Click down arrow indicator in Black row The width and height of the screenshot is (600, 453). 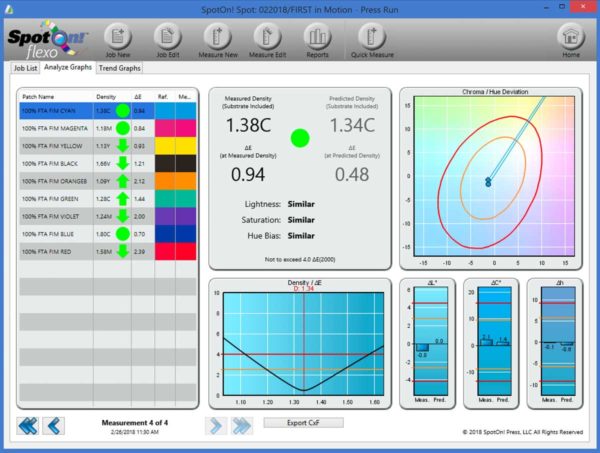click(x=123, y=164)
